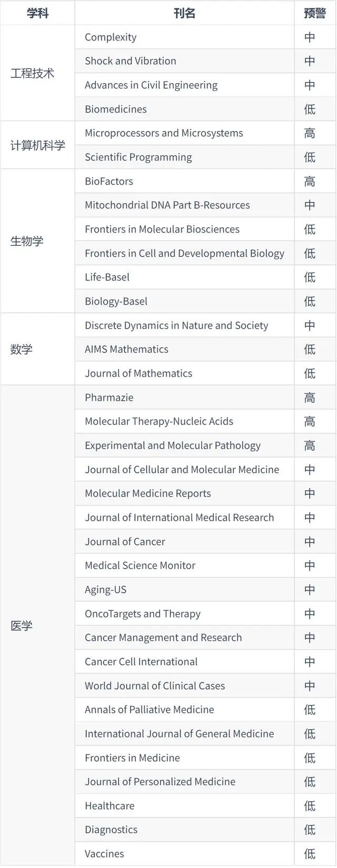
Task: Click the Complexity journal name
Action: click(x=111, y=37)
